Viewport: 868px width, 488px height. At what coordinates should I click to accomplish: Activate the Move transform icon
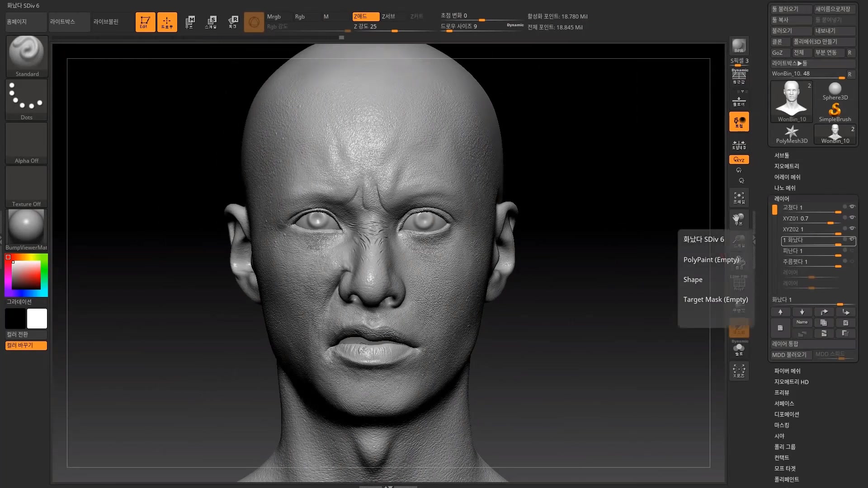[189, 22]
